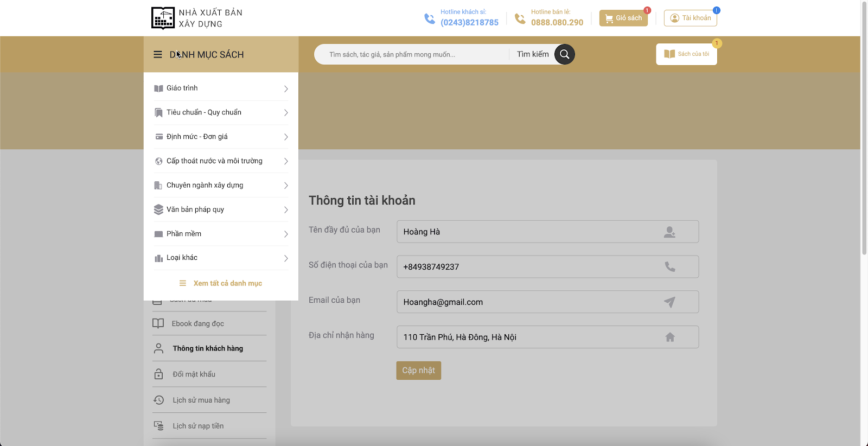The height and width of the screenshot is (446, 868).
Task: Click the Loại khác chart icon
Action: point(158,258)
